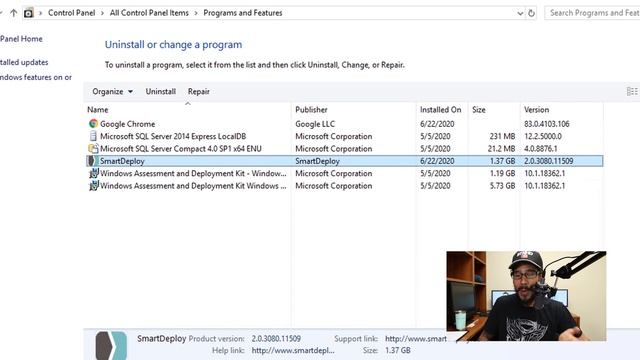Click the 231 MB size cell
Image resolution: width=640 pixels, height=360 pixels.
point(502,136)
